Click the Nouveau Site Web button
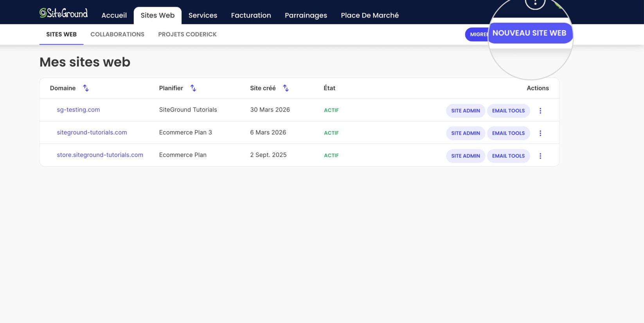This screenshot has width=644, height=323. [x=529, y=33]
